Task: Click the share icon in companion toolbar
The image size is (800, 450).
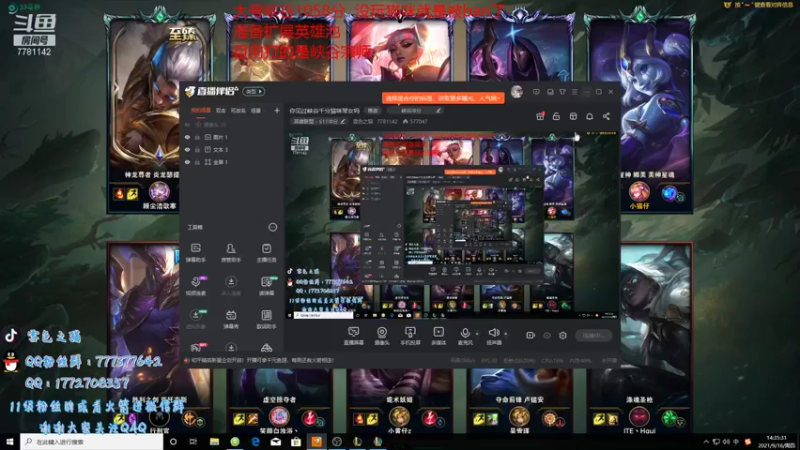Action: (x=606, y=116)
